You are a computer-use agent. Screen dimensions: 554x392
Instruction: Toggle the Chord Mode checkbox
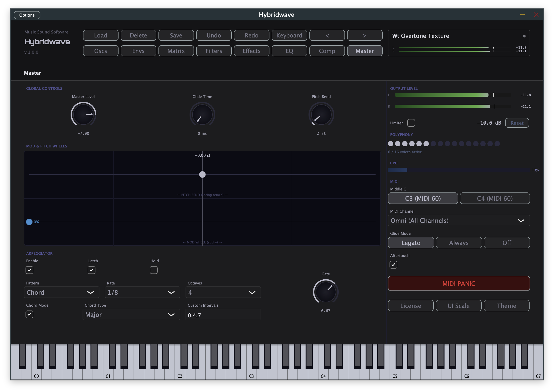pos(30,314)
